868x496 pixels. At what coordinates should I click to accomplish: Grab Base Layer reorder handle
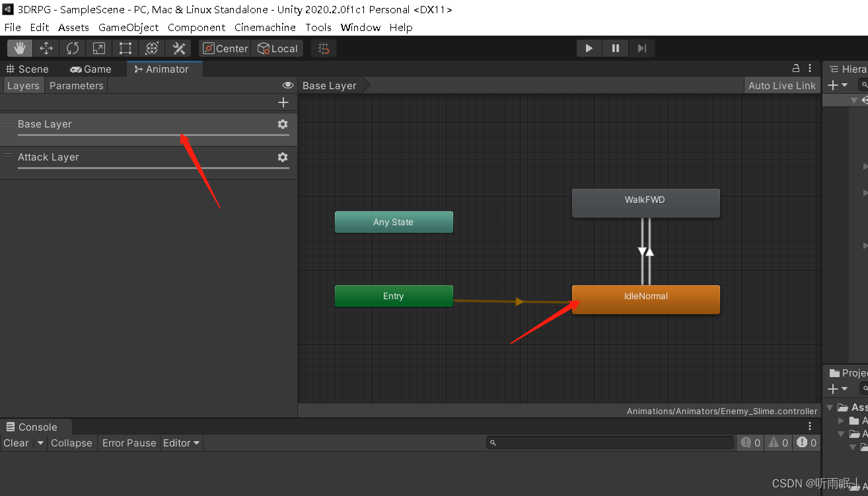tap(8, 123)
